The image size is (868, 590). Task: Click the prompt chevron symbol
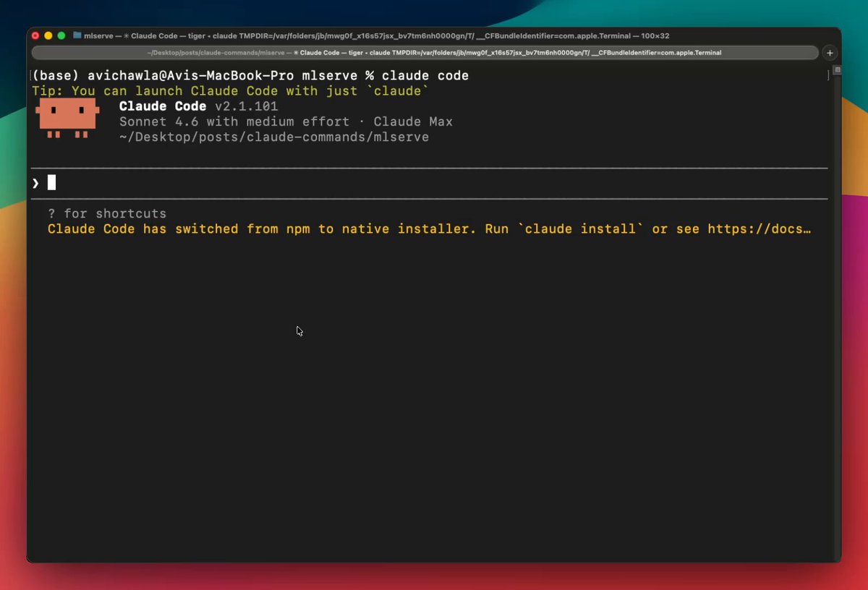point(35,183)
